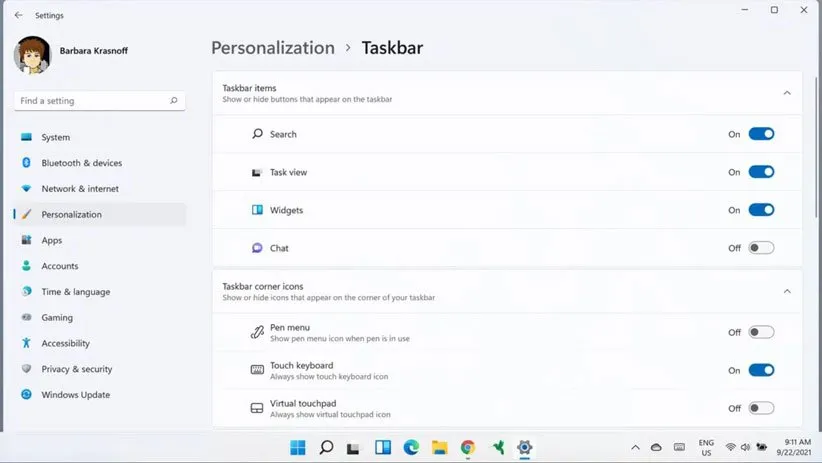The height and width of the screenshot is (463, 822).
Task: Click the taskbar Task view icon
Action: 354,447
